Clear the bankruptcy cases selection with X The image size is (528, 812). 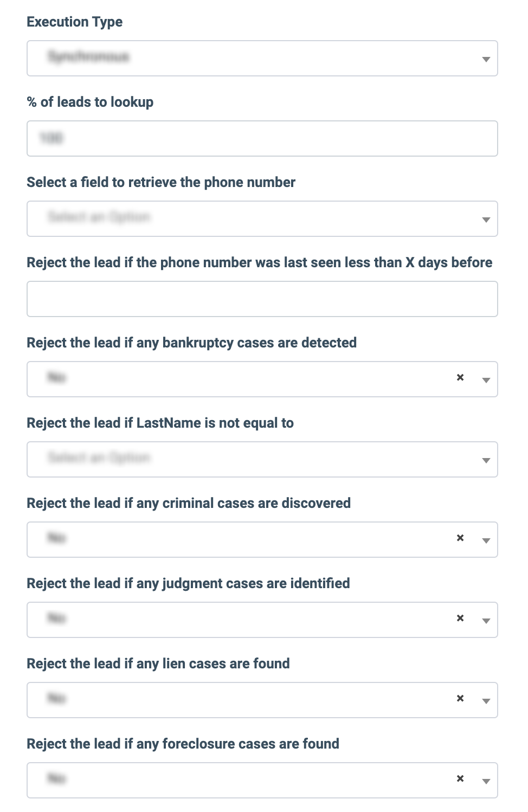pos(460,377)
